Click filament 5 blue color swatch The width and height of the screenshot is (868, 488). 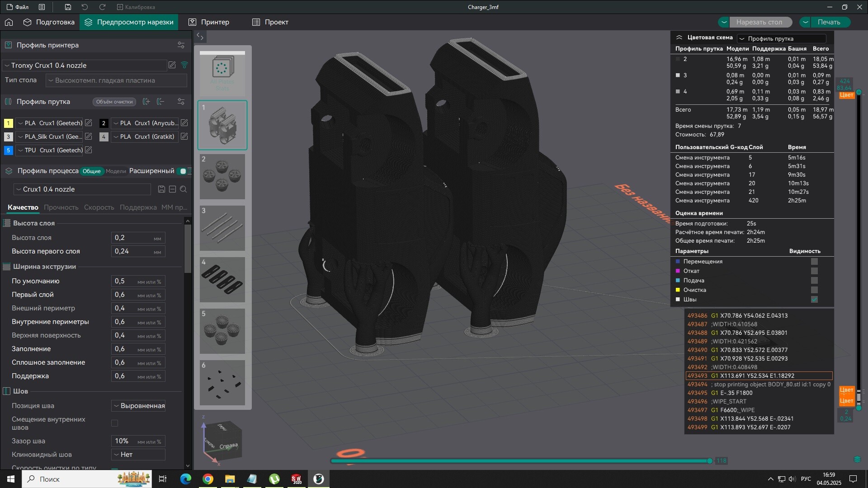pos(8,150)
